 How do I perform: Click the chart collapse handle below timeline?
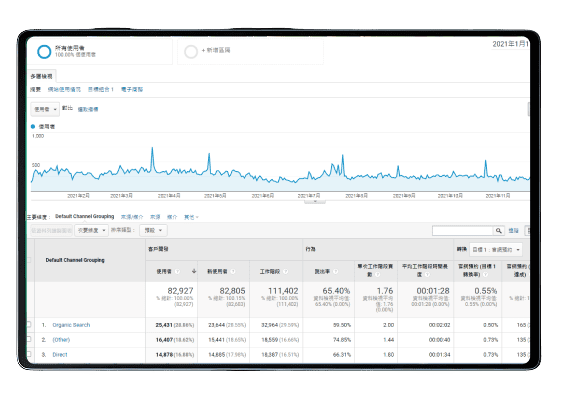[x=315, y=202]
